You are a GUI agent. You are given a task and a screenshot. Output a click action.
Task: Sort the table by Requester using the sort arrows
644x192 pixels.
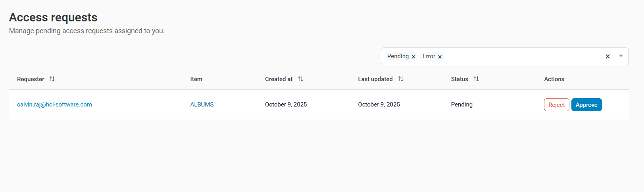pyautogui.click(x=52, y=79)
